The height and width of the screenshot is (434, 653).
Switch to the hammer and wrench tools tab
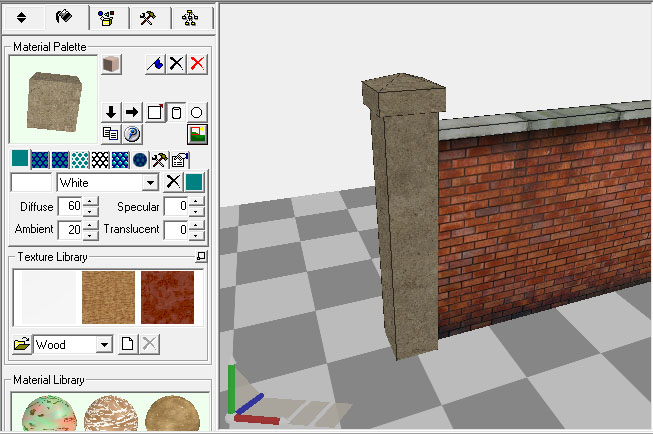(148, 17)
